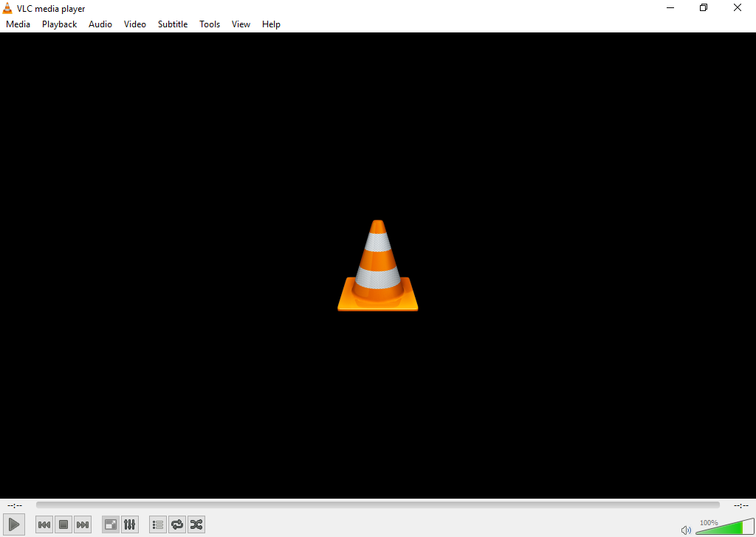Click the elapsed time label on the left

pos(15,505)
